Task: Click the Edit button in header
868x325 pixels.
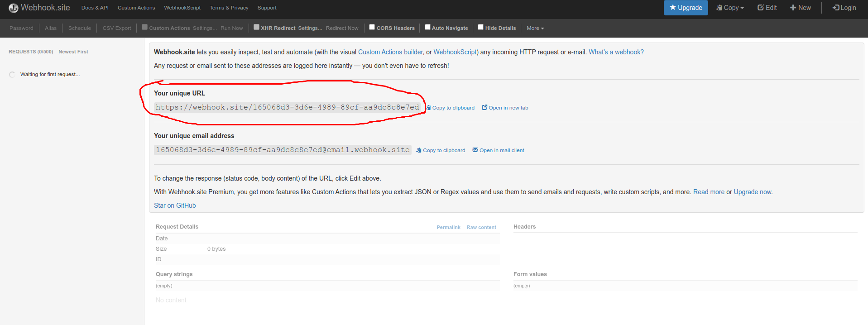Action: click(x=767, y=8)
